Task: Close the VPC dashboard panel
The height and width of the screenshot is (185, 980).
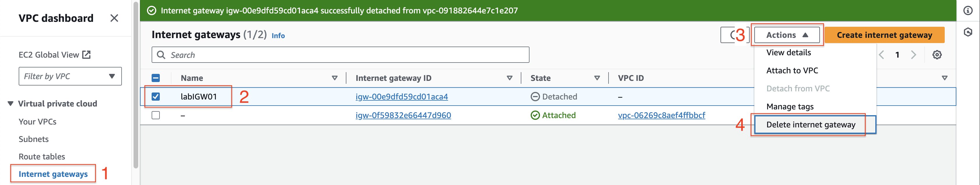Action: click(x=114, y=18)
